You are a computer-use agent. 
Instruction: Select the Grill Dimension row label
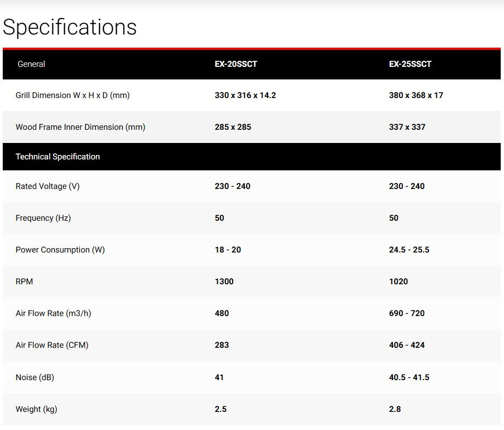(72, 95)
